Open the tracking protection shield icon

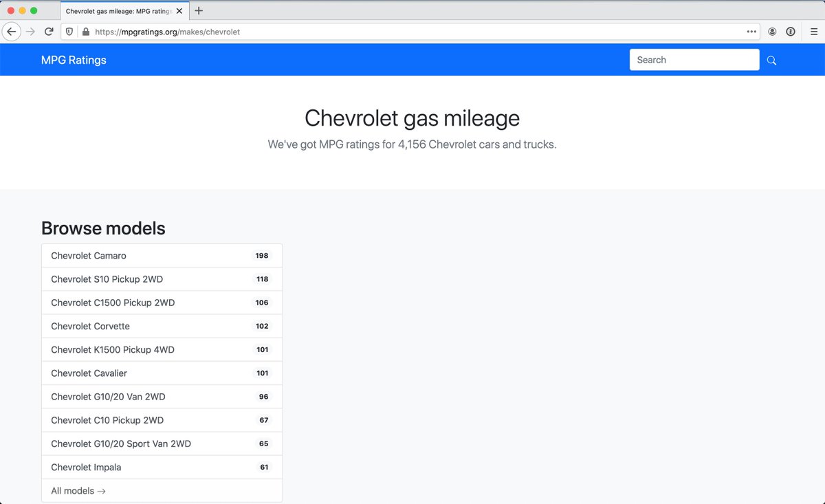69,32
